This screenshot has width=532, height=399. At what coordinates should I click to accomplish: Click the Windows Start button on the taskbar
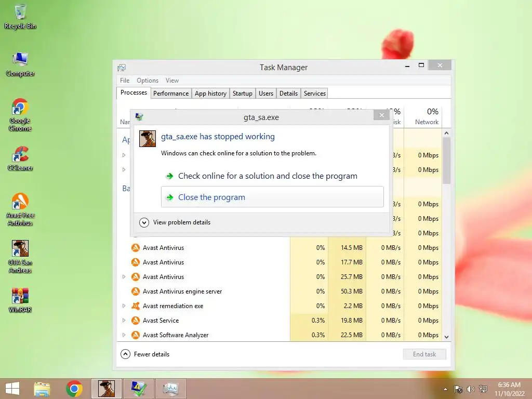click(x=12, y=389)
